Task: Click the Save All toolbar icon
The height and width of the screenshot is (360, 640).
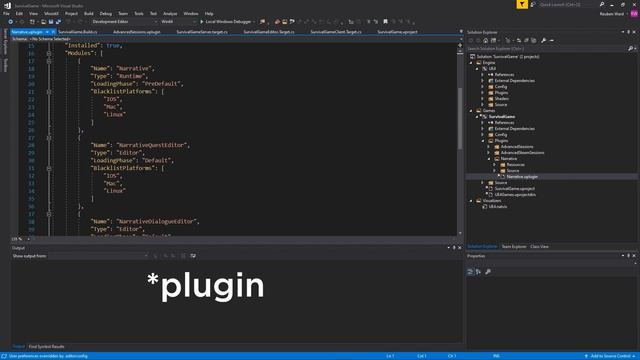Action: [x=58, y=22]
